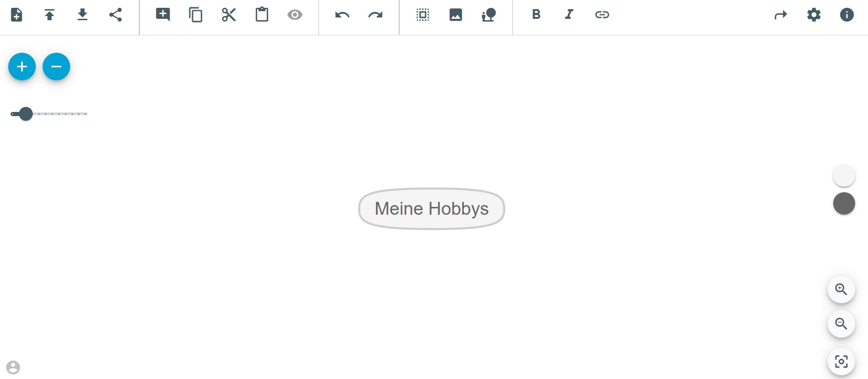The image size is (868, 379).
Task: Copy the selected node
Action: pyautogui.click(x=196, y=15)
